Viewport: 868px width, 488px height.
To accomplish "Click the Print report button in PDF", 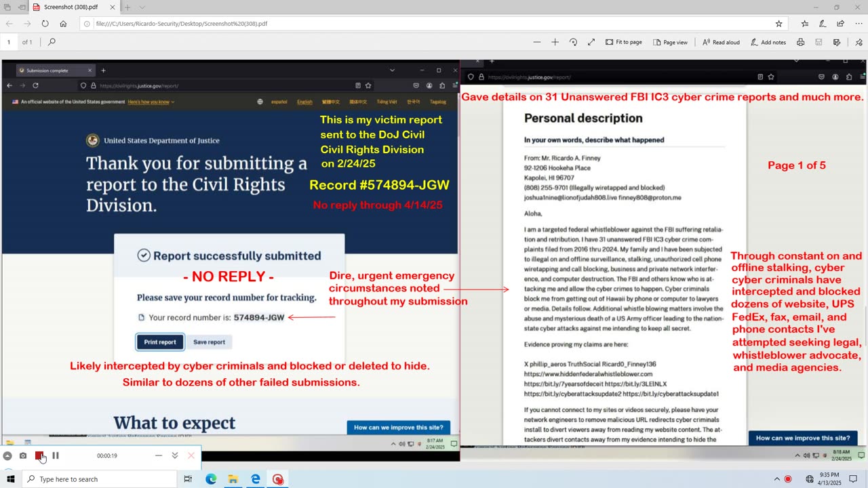I will point(160,342).
